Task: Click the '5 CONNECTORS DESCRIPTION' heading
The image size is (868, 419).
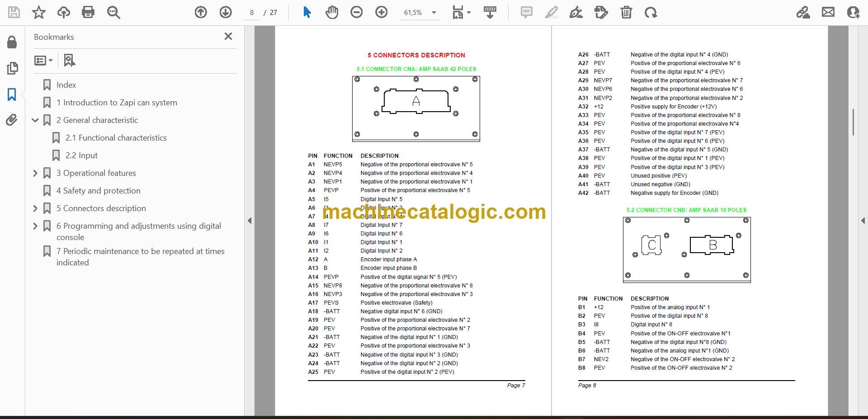Action: (x=416, y=55)
